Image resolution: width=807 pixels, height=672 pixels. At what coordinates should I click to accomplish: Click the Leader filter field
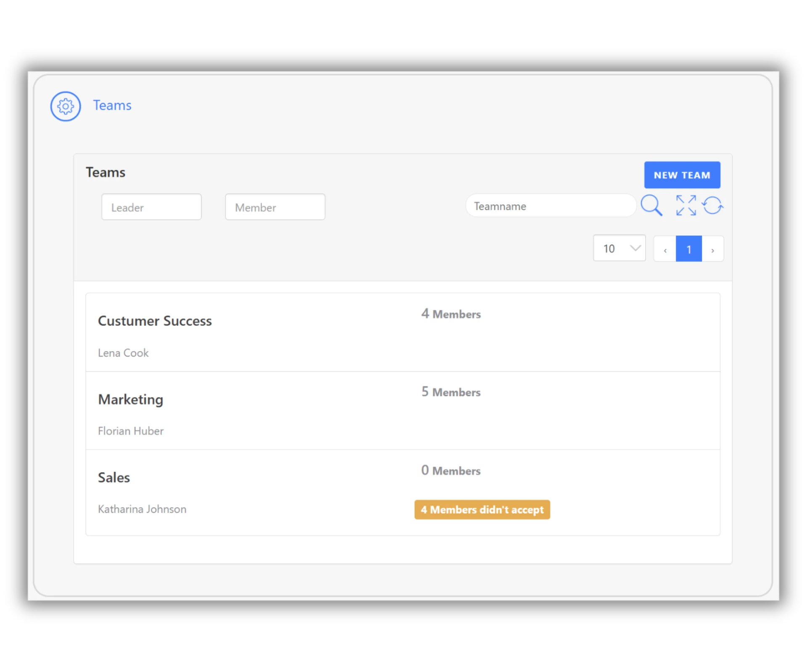[x=151, y=207]
